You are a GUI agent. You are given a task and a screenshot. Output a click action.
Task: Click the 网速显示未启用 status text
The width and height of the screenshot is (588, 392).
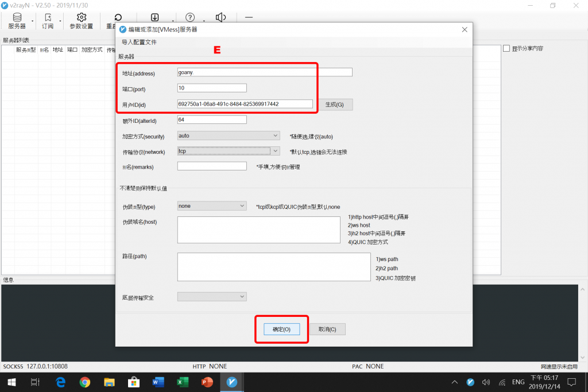[559, 367]
